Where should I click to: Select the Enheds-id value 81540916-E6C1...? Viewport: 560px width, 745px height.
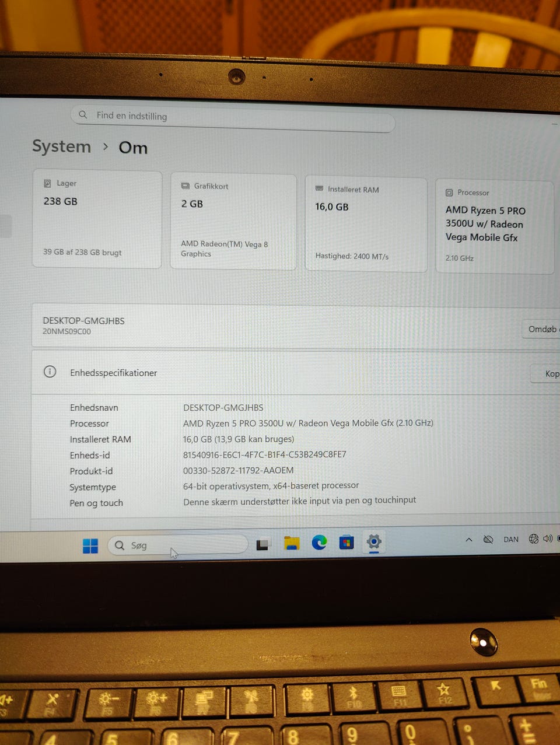pos(265,454)
